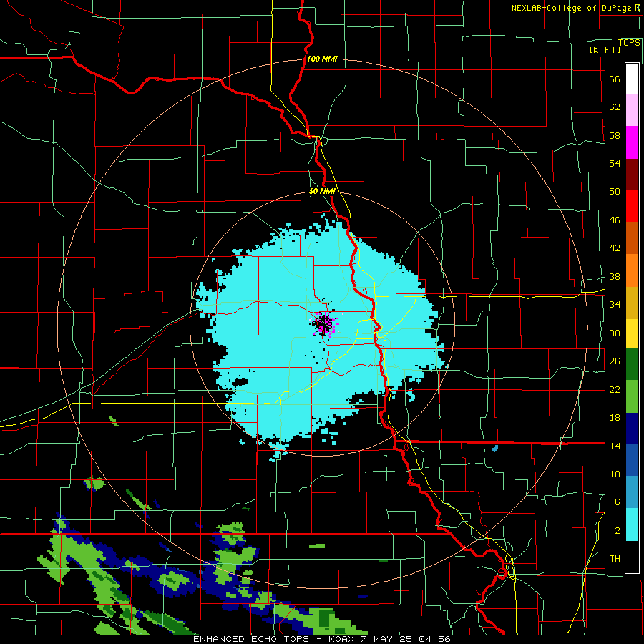This screenshot has width=644, height=644.
Task: Click the white color swatch near 66
Action: (x=632, y=79)
